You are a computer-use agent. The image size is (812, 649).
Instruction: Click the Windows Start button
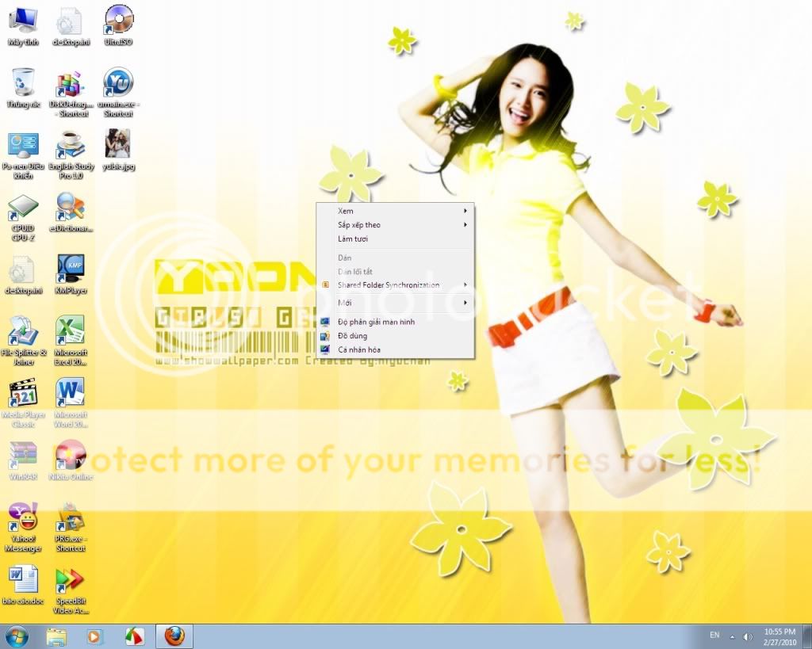(16, 636)
